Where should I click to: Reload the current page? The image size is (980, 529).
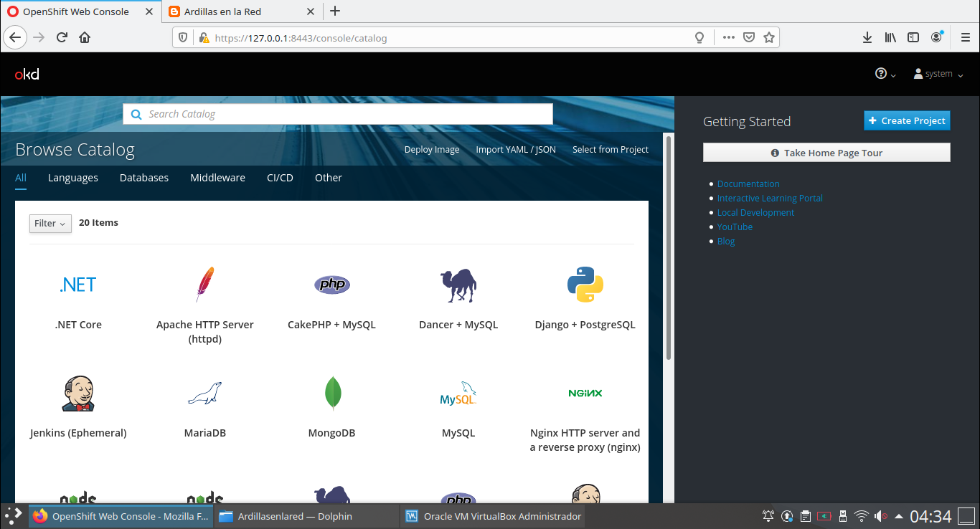[62, 37]
